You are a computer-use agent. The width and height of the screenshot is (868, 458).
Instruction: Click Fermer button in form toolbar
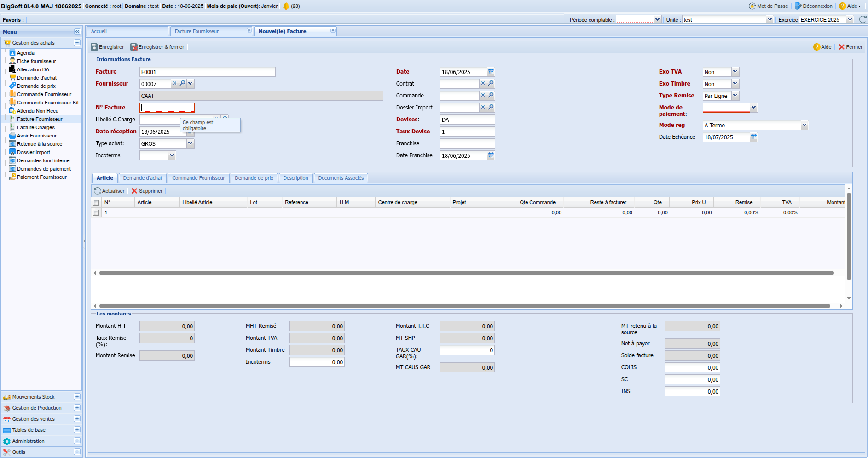tap(851, 47)
